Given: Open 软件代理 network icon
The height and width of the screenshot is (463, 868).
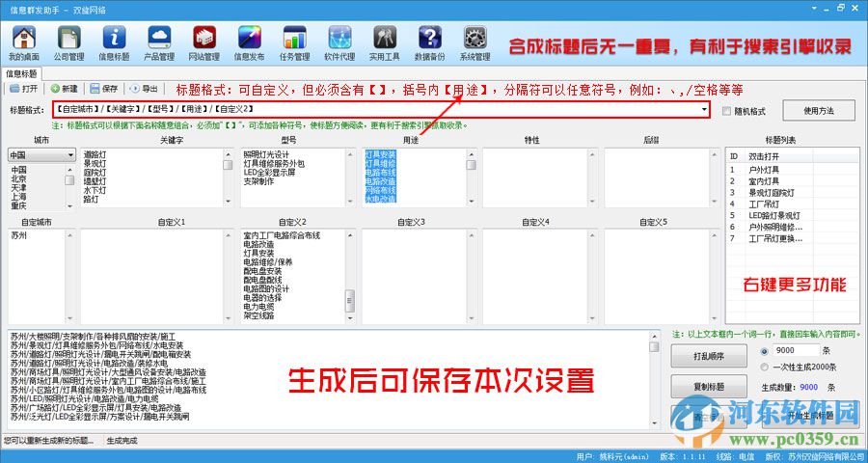Looking at the screenshot, I should (339, 42).
